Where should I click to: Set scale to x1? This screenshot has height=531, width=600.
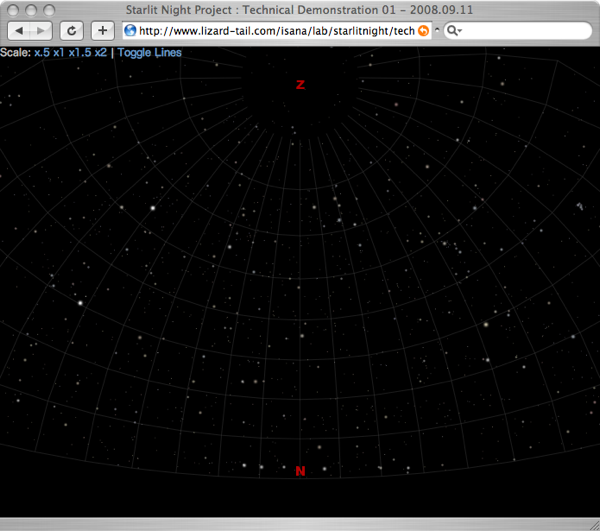point(59,52)
